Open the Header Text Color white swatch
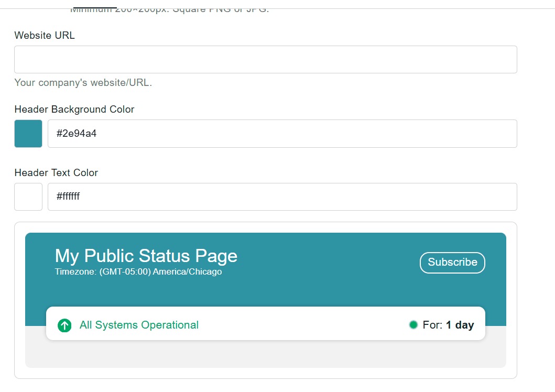The image size is (555, 392). click(x=28, y=197)
